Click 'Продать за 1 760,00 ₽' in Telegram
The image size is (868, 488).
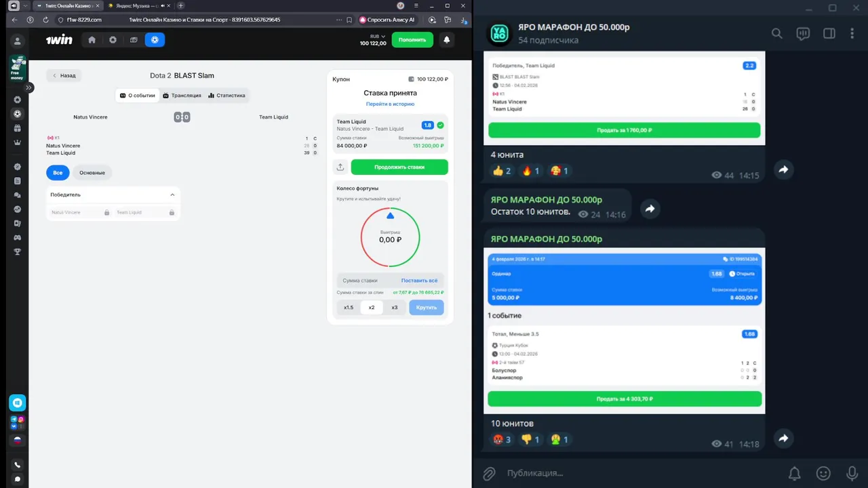point(625,130)
